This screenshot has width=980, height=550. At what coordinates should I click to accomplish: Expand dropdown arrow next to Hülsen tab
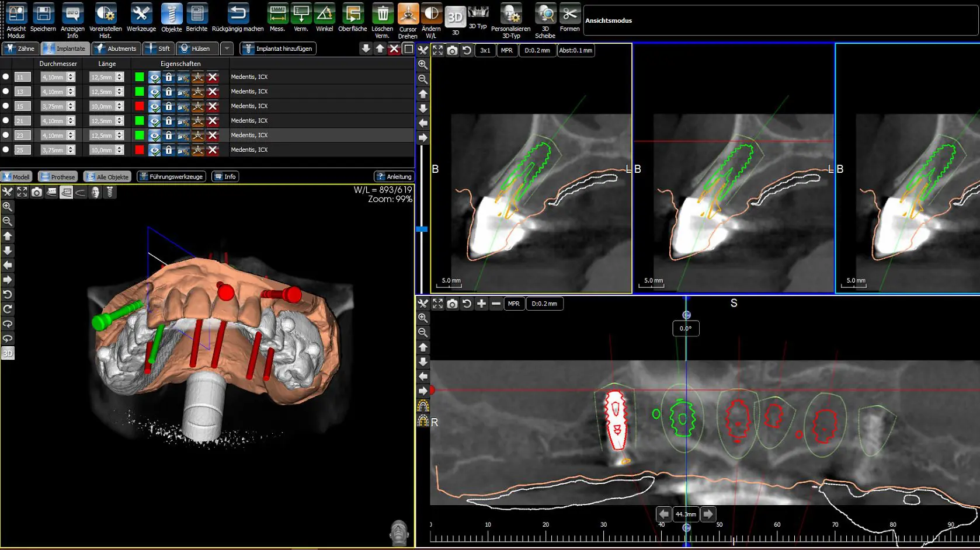(227, 48)
